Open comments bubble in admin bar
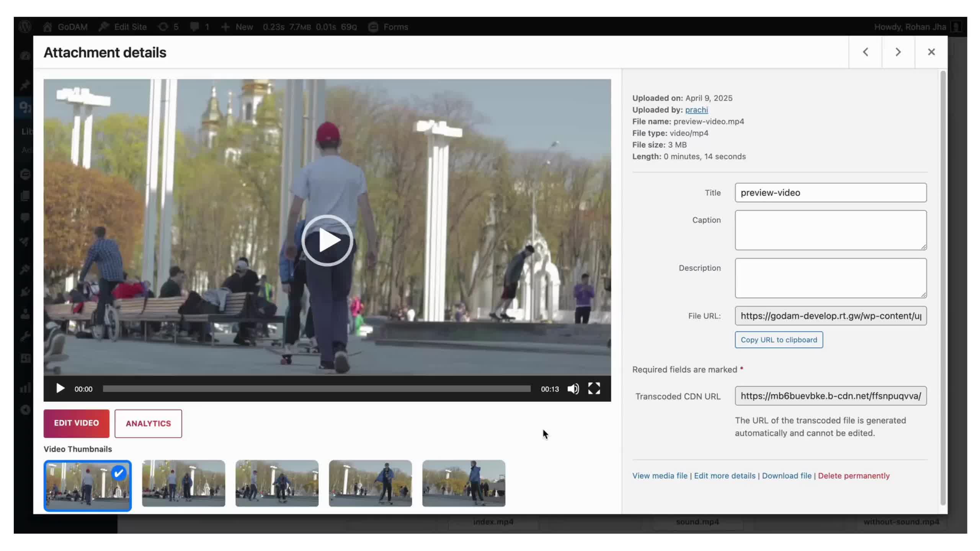The image size is (980, 551). pos(199,27)
